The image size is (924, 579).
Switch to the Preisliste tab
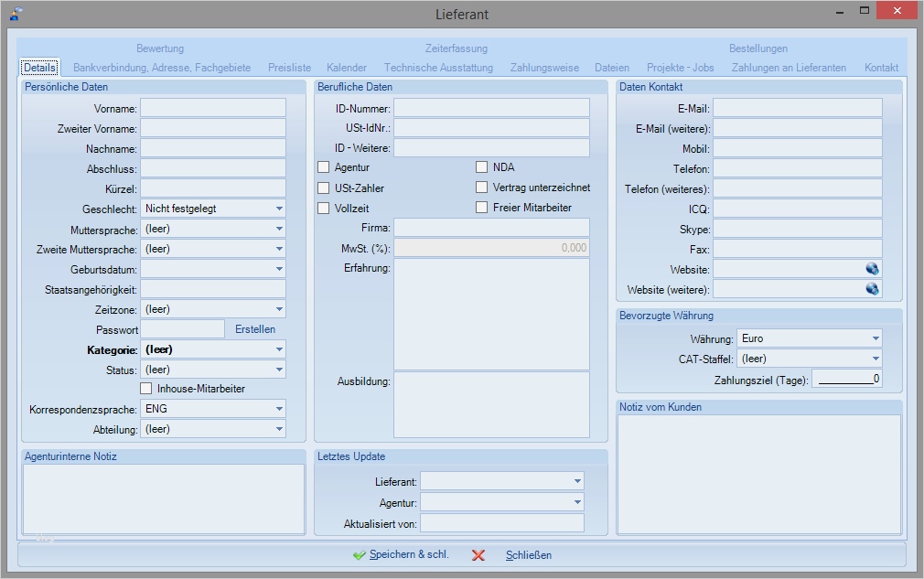point(289,67)
